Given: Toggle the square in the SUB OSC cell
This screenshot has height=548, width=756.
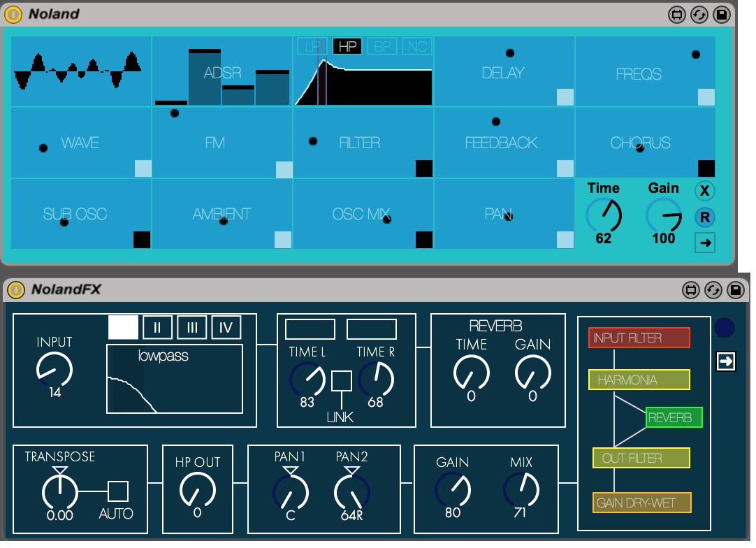Looking at the screenshot, I should point(142,240).
